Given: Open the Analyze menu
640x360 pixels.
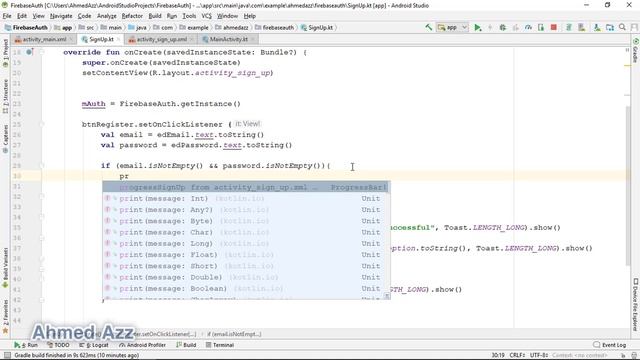Looking at the screenshot, I should pos(107,16).
